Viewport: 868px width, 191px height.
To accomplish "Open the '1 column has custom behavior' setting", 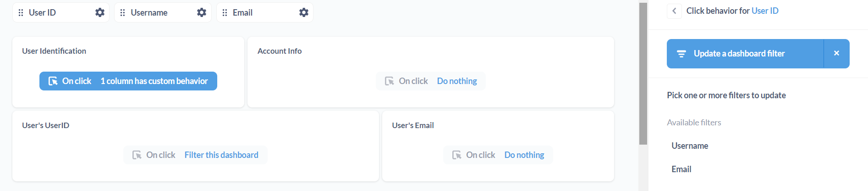I will coord(128,81).
